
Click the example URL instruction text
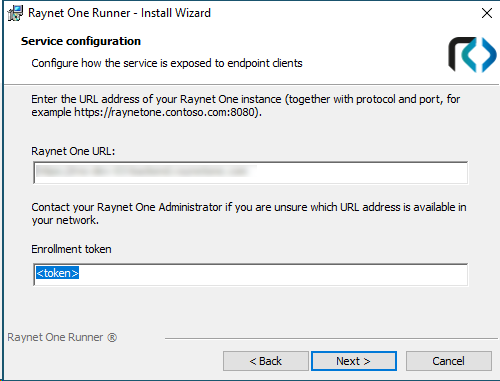pyautogui.click(x=246, y=105)
